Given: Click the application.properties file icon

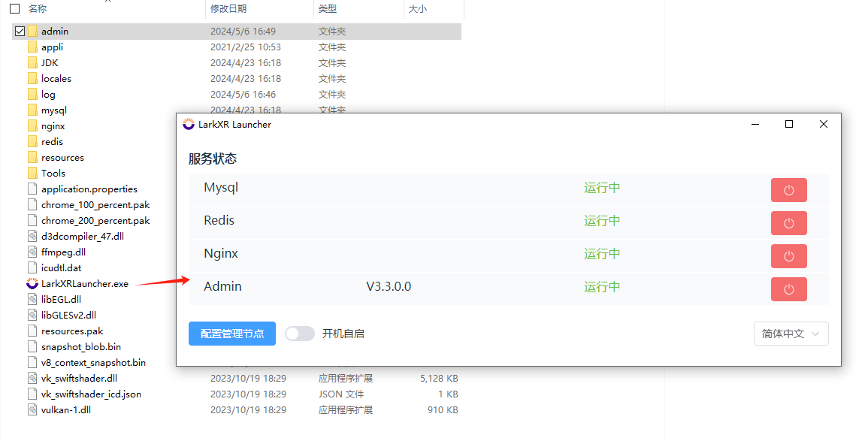Looking at the screenshot, I should coord(32,189).
